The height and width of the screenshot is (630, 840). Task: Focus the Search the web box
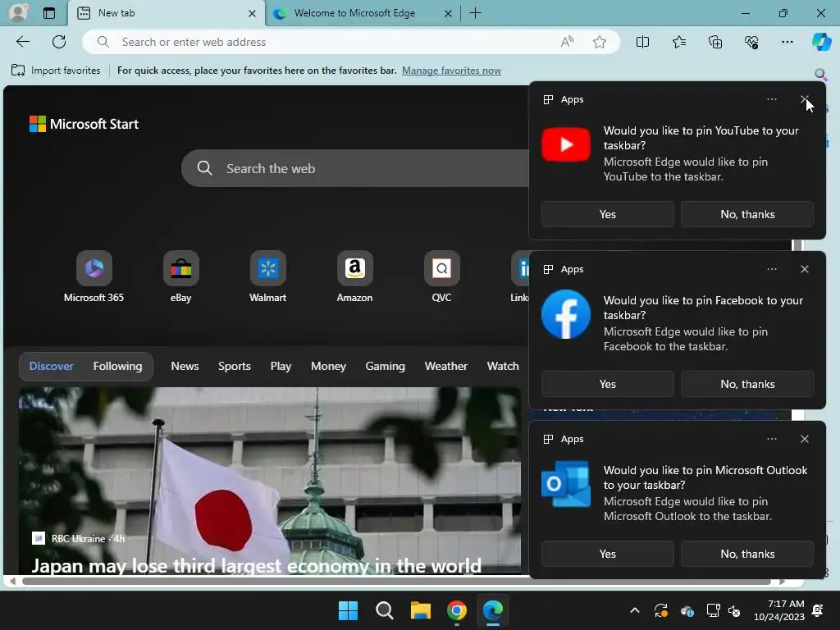356,168
